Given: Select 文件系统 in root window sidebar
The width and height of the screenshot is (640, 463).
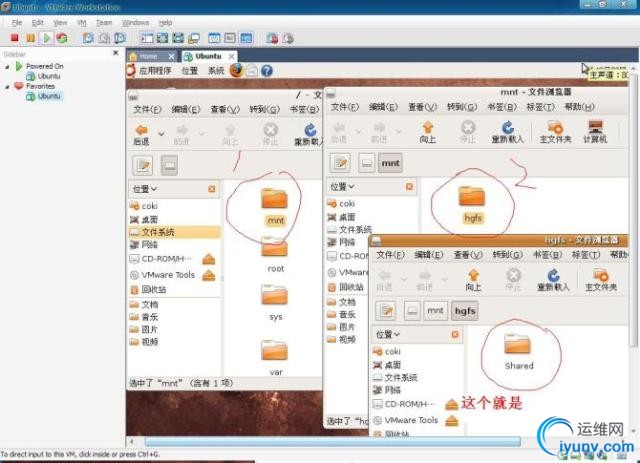Looking at the screenshot, I should coord(174,232).
